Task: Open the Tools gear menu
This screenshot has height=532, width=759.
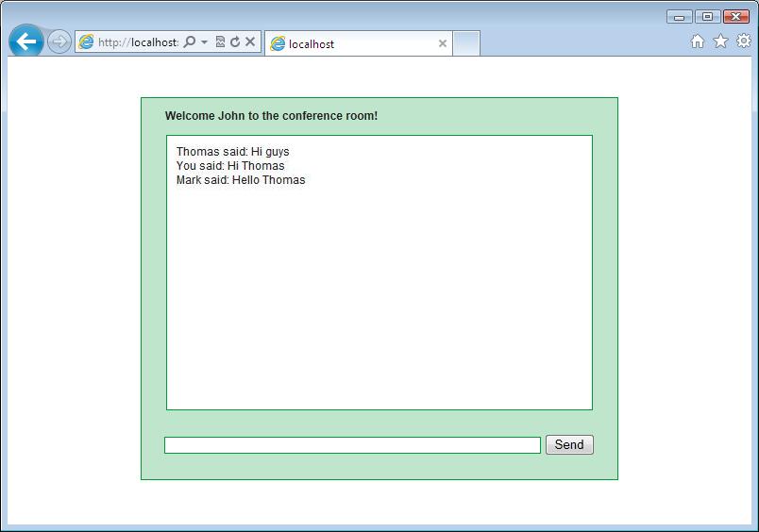Action: (x=744, y=41)
